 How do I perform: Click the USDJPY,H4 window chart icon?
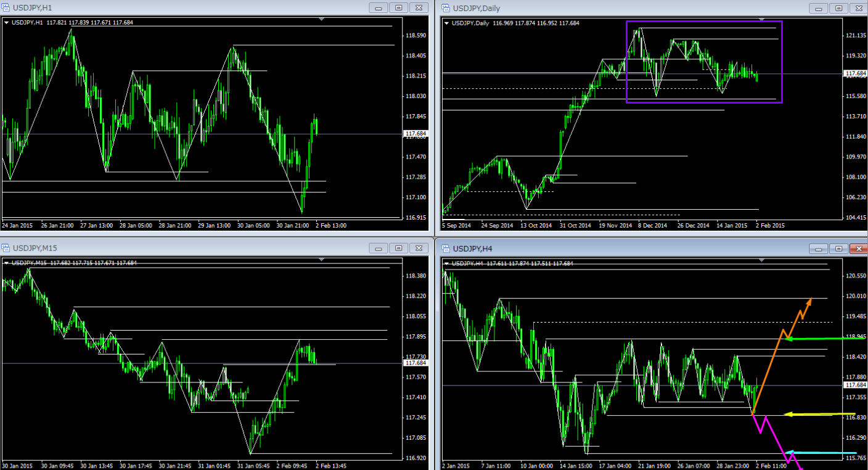click(x=445, y=248)
